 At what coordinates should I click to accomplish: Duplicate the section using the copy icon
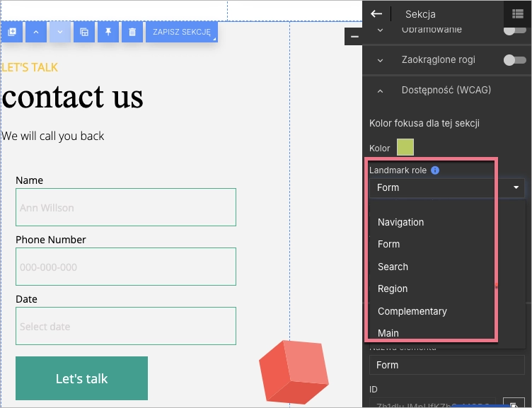[x=84, y=33]
